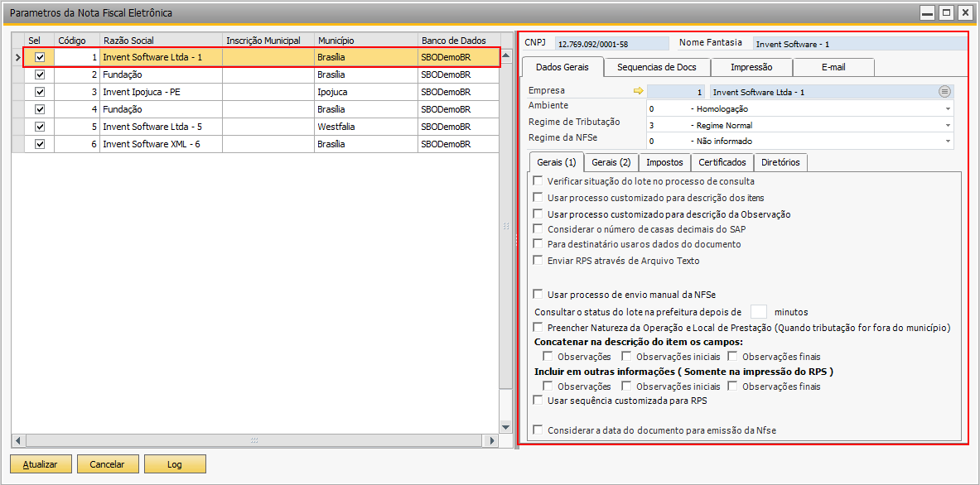The image size is (980, 485).
Task: Check Observações finais under Incluir em outras informações
Action: (732, 386)
